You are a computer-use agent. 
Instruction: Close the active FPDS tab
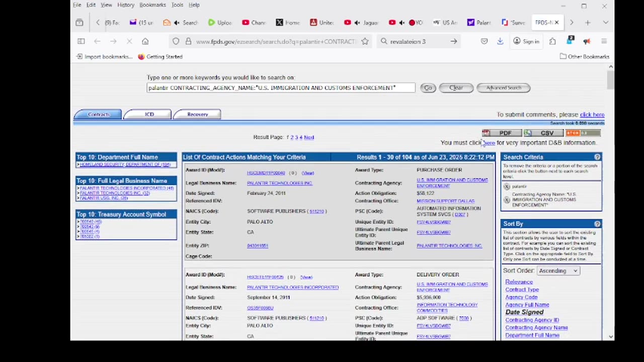coord(557,23)
